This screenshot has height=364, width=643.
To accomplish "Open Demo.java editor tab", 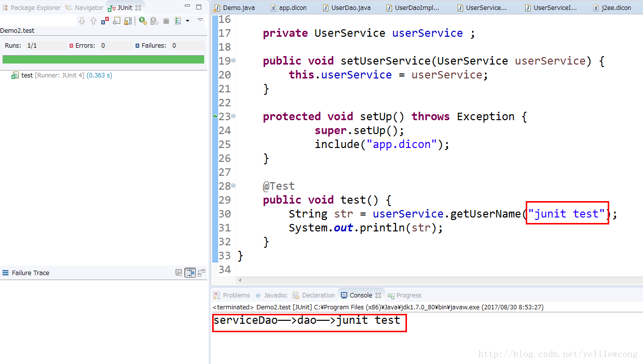I will tap(235, 8).
